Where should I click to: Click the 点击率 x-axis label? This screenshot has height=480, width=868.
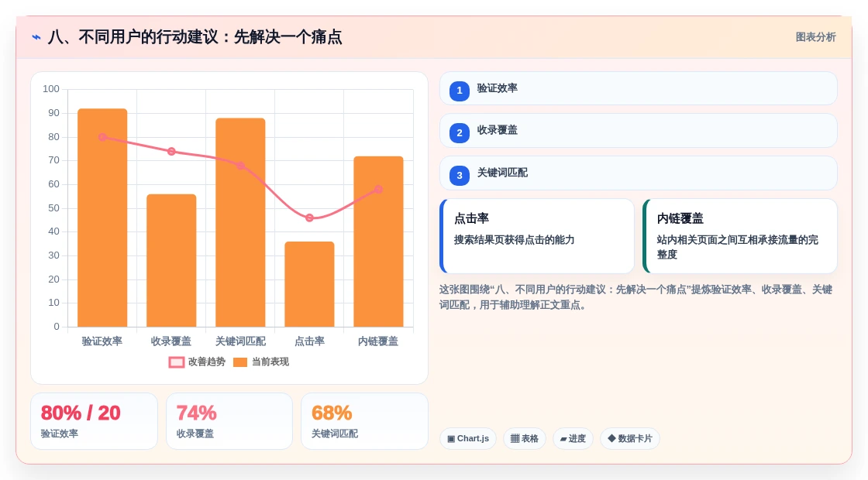tap(309, 341)
